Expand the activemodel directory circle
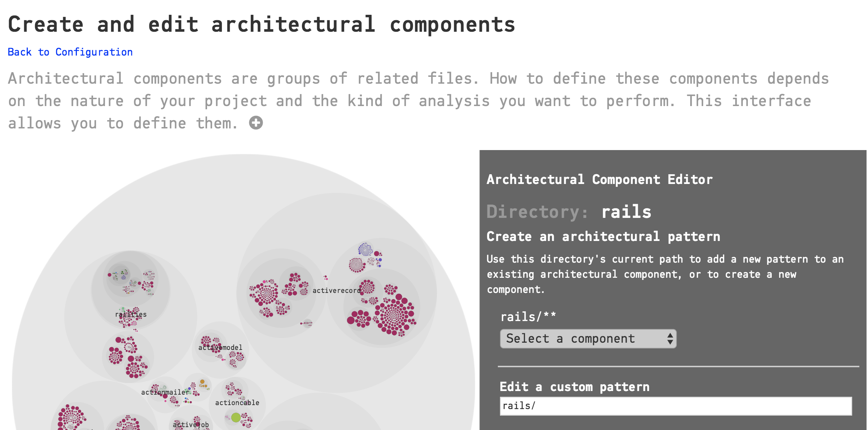 220,347
